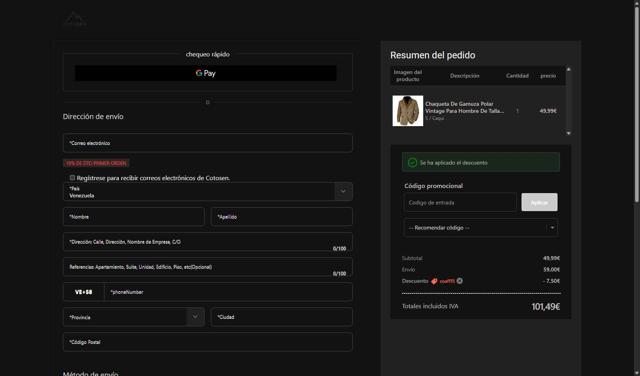640x376 pixels.
Task: Click the green discount-applied checkmark icon
Action: tap(412, 162)
